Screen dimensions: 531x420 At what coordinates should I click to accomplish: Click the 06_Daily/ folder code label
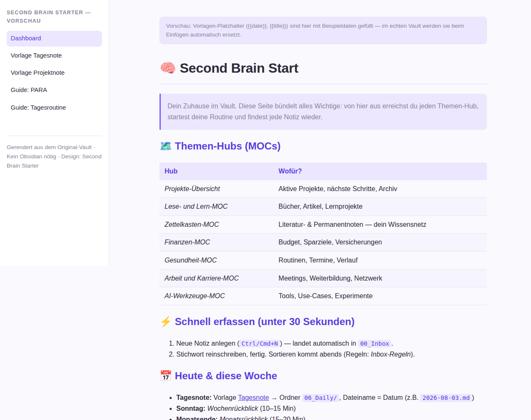pyautogui.click(x=321, y=398)
